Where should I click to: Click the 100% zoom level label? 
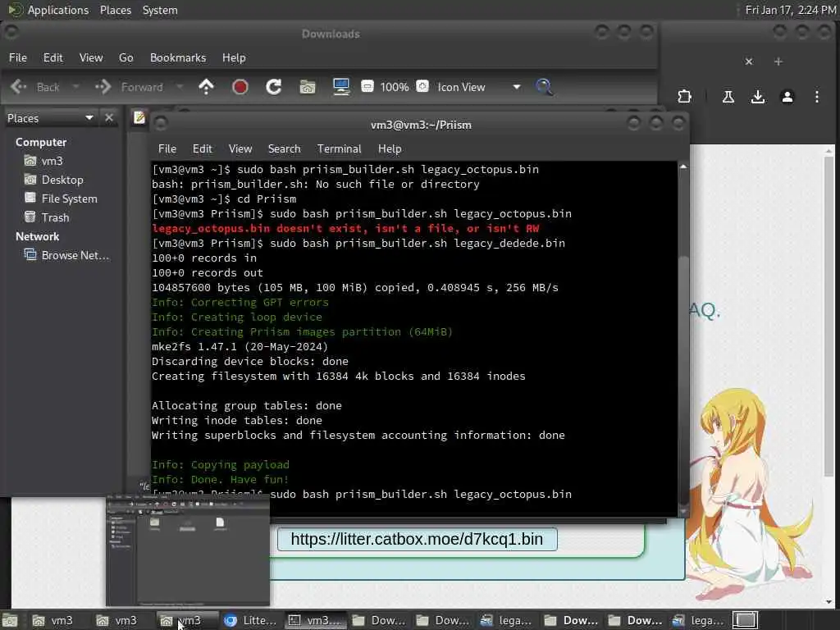point(395,87)
